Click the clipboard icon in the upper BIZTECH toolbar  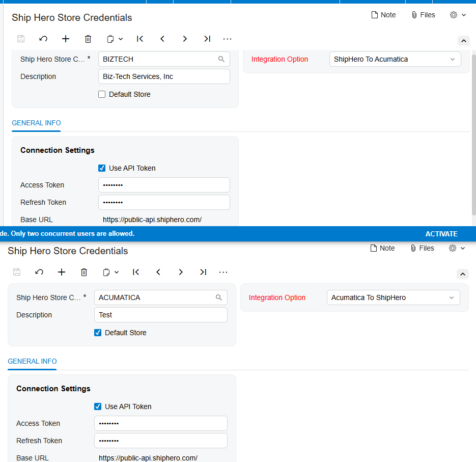point(110,39)
